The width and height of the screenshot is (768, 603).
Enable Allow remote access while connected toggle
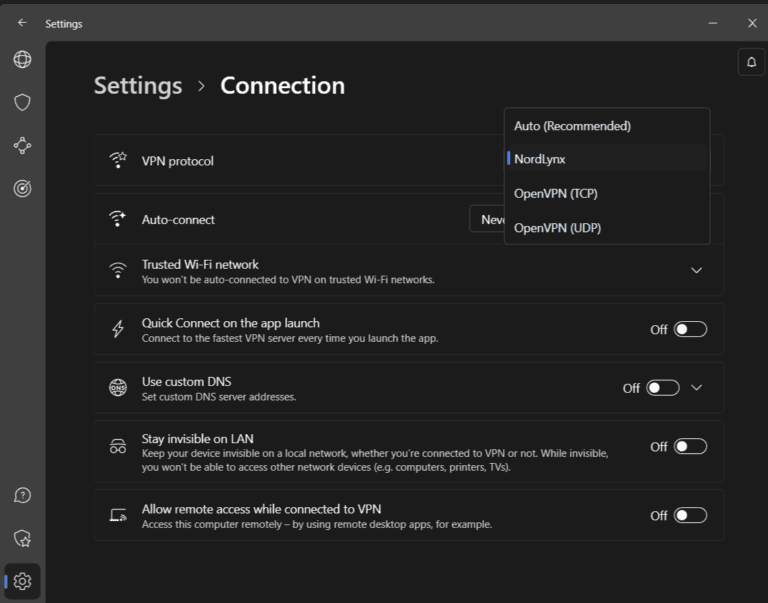pyautogui.click(x=690, y=515)
